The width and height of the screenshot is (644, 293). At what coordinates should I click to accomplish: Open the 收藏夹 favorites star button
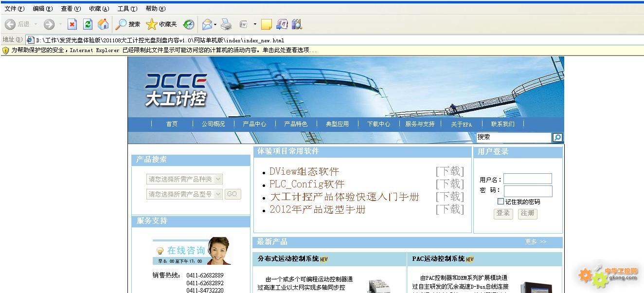161,24
